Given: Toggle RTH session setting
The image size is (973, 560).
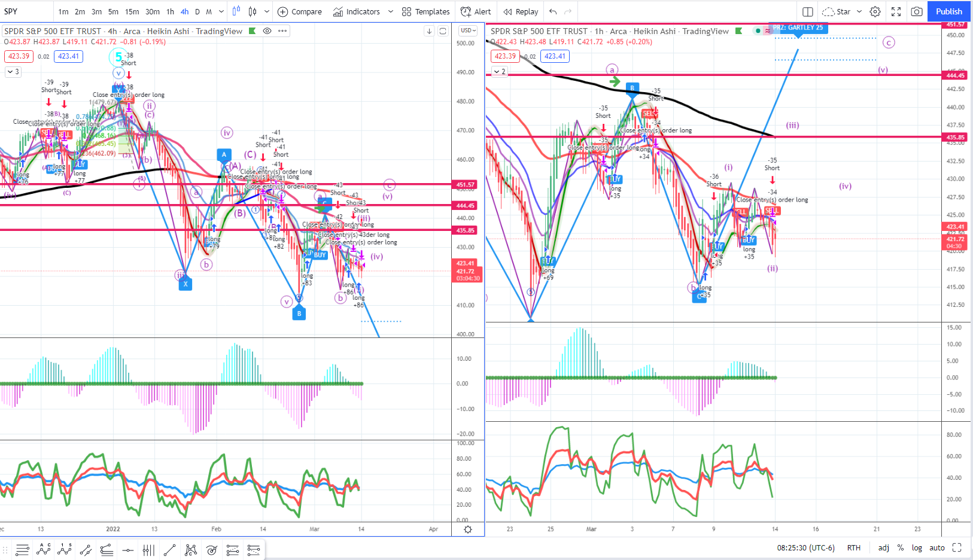Looking at the screenshot, I should [854, 547].
